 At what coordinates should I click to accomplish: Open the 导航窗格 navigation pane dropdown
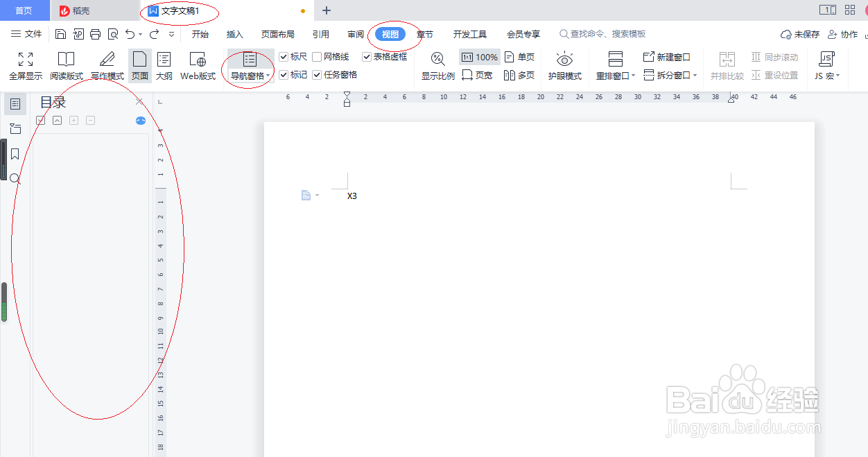tap(268, 76)
